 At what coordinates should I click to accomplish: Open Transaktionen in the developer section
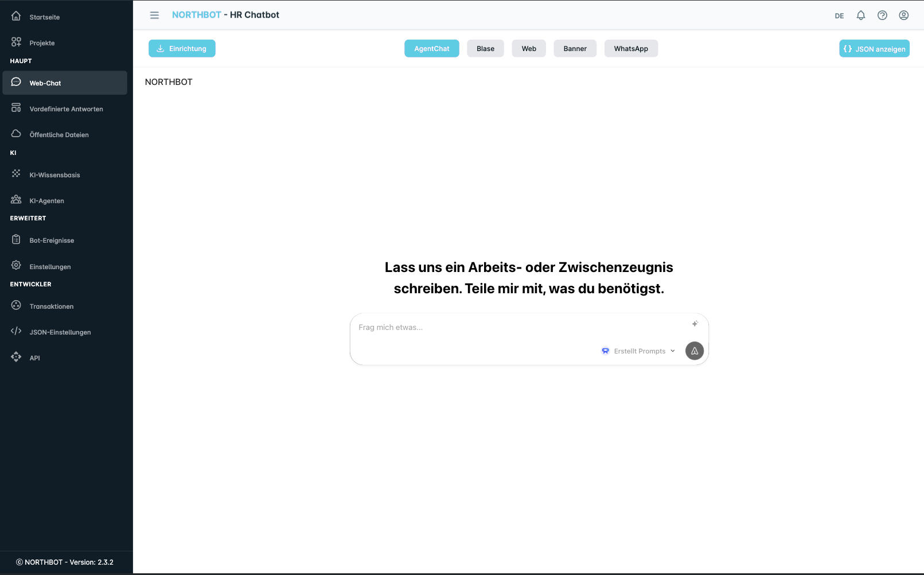tap(52, 306)
